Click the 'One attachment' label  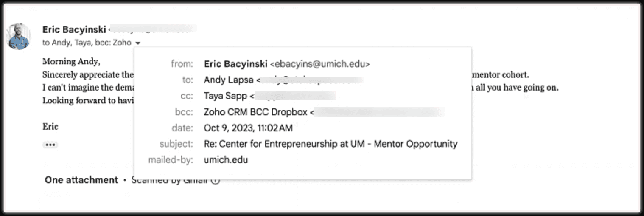81,180
